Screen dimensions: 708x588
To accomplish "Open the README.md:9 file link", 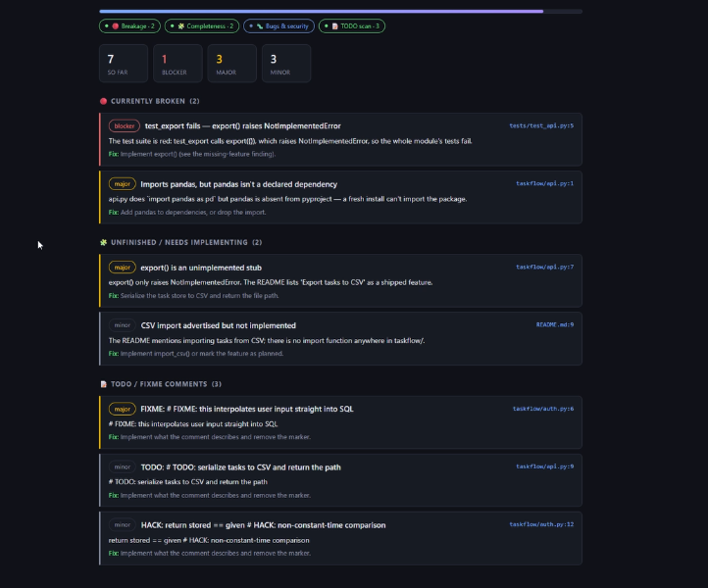I will coord(555,325).
